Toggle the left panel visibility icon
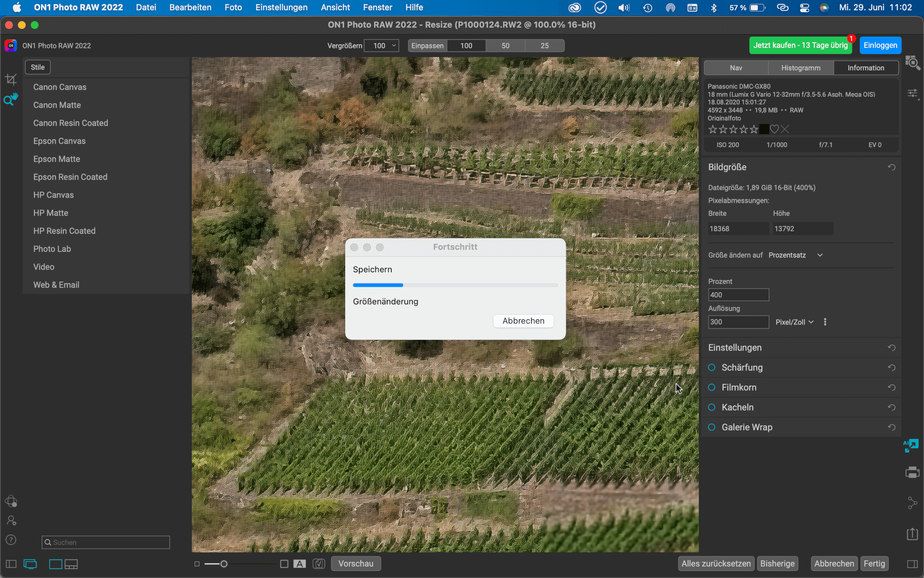Image resolution: width=924 pixels, height=578 pixels. [x=11, y=564]
